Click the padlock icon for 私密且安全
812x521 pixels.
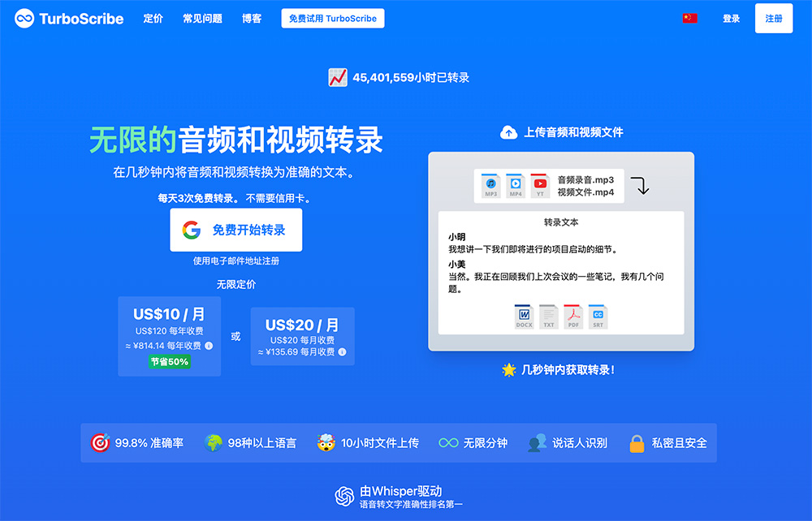click(x=637, y=443)
